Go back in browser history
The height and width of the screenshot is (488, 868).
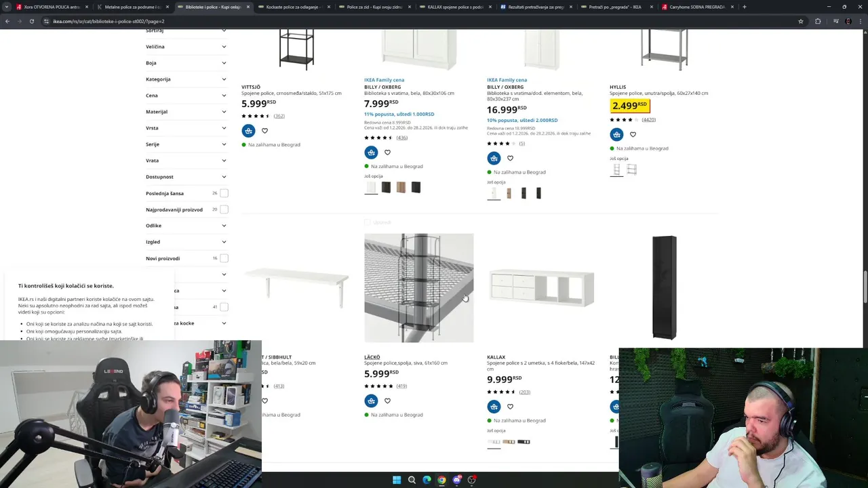(7, 21)
